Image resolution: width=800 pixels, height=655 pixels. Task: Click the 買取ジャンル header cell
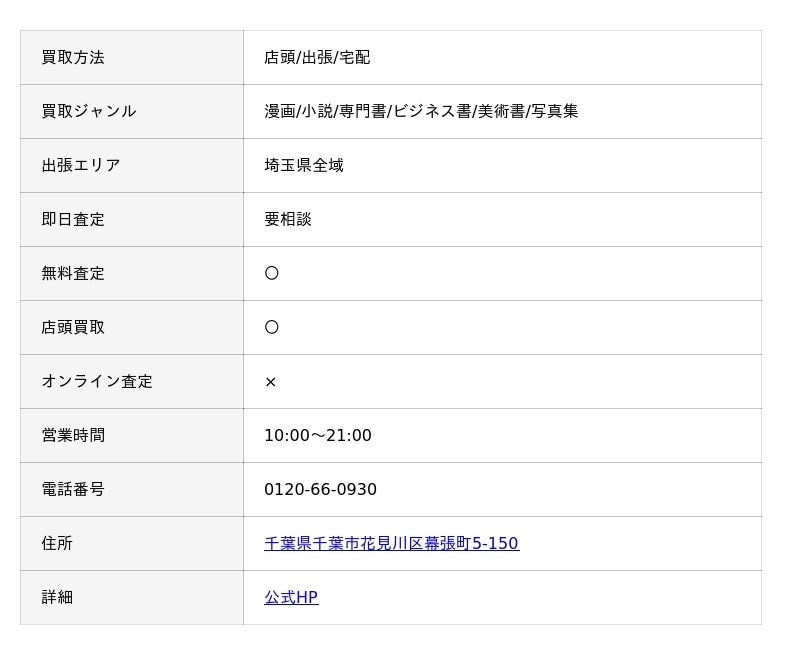(x=132, y=112)
